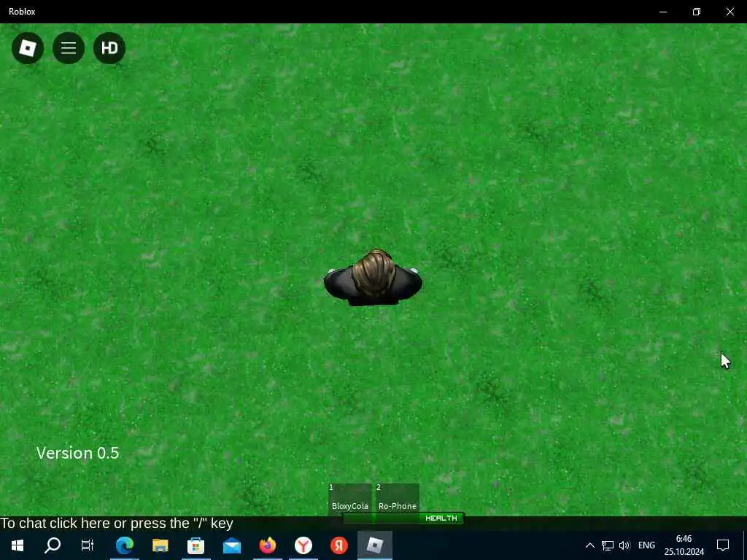Viewport: 747px width, 560px height.
Task: Select the Roblox taskbar button
Action: [375, 545]
